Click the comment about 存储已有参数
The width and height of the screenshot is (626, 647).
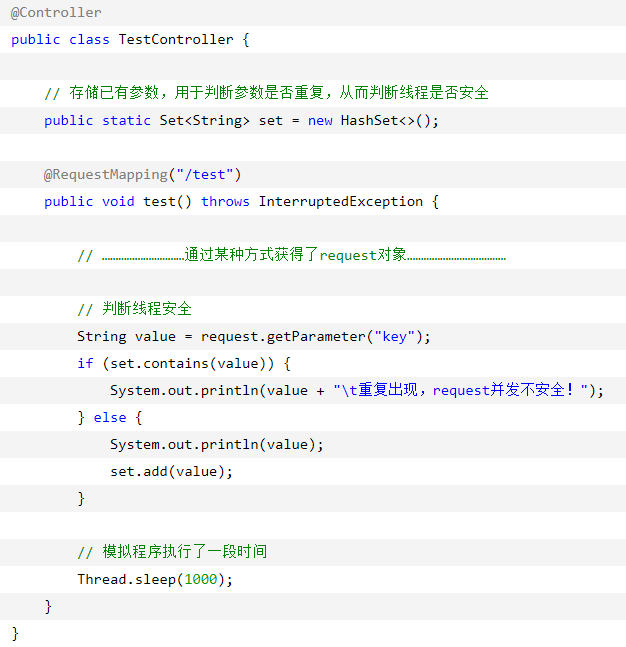coord(267,93)
